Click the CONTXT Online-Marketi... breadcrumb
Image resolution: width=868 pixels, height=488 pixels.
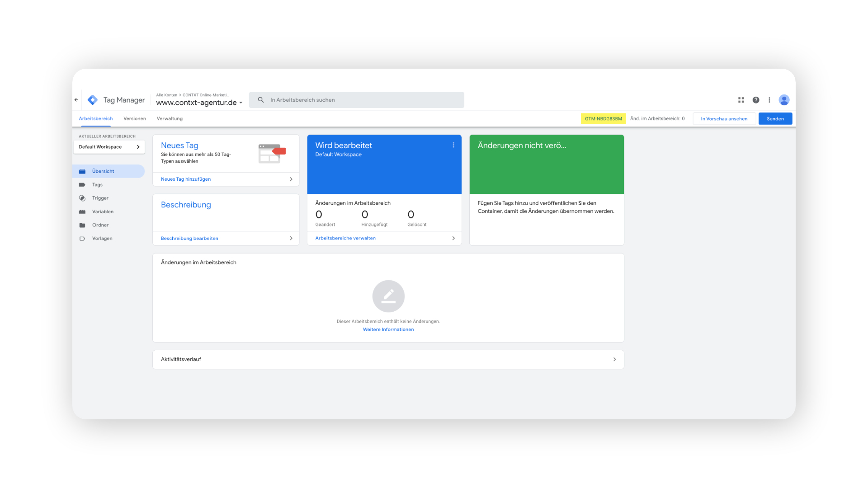tap(206, 95)
